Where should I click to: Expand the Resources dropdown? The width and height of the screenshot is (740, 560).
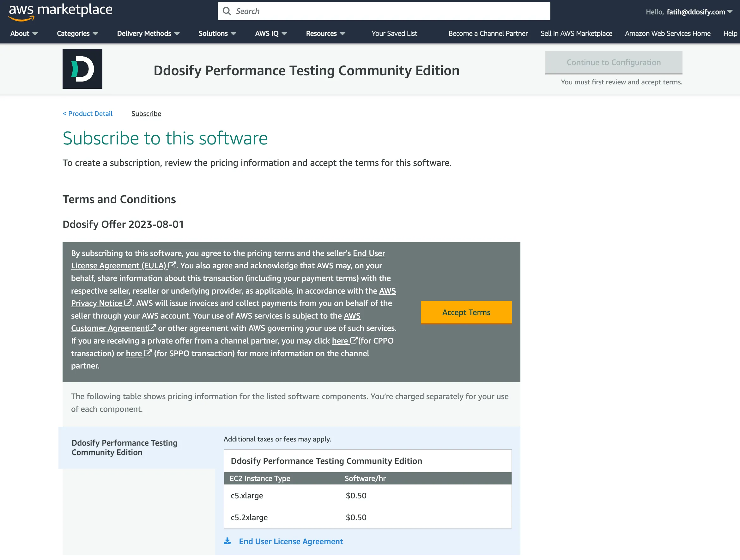coord(325,33)
